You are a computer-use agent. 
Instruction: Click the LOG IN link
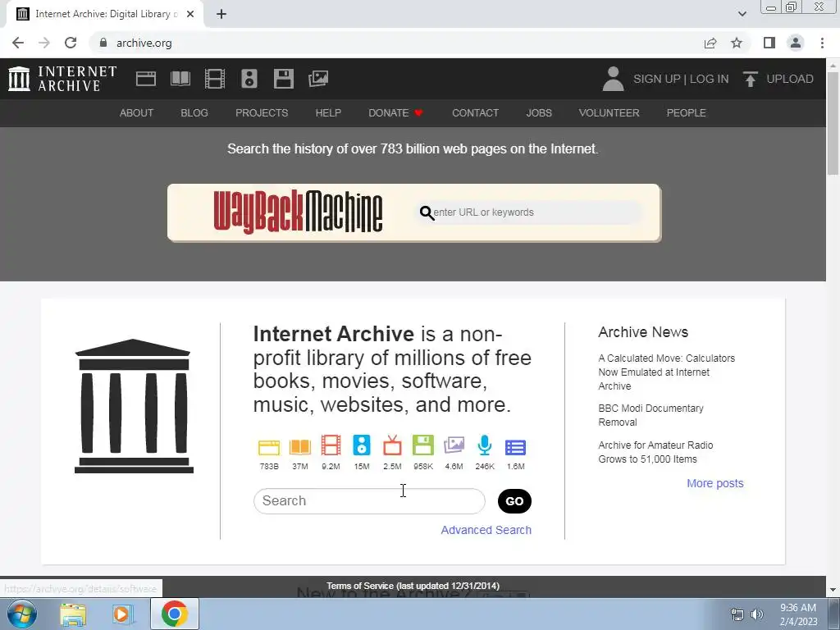[x=710, y=79]
